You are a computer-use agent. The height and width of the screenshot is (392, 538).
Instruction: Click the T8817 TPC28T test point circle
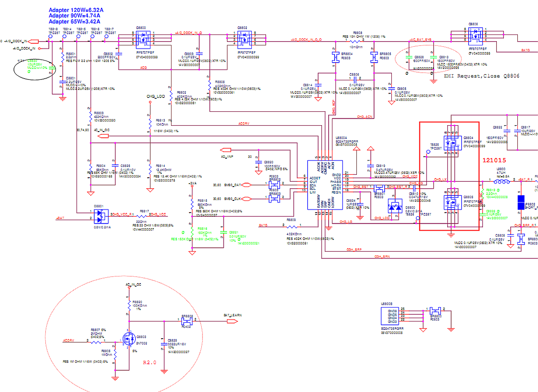pos(105,37)
